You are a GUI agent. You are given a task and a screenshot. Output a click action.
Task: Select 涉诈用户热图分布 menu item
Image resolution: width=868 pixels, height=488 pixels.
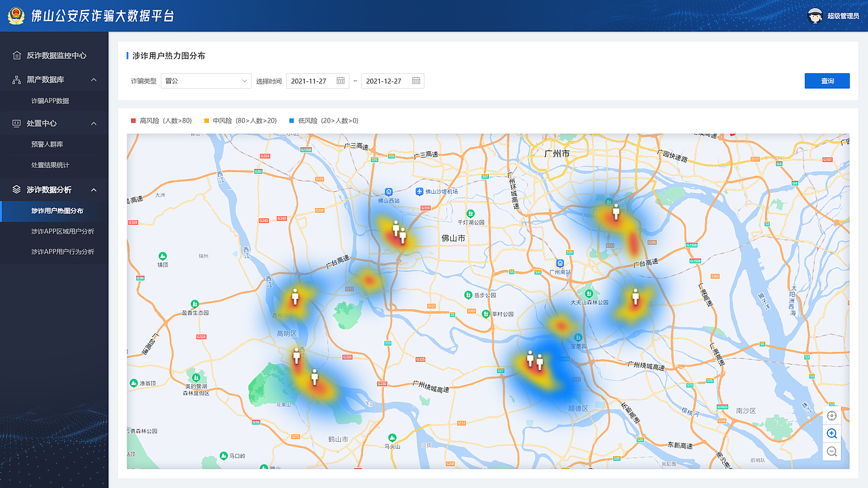click(x=54, y=211)
